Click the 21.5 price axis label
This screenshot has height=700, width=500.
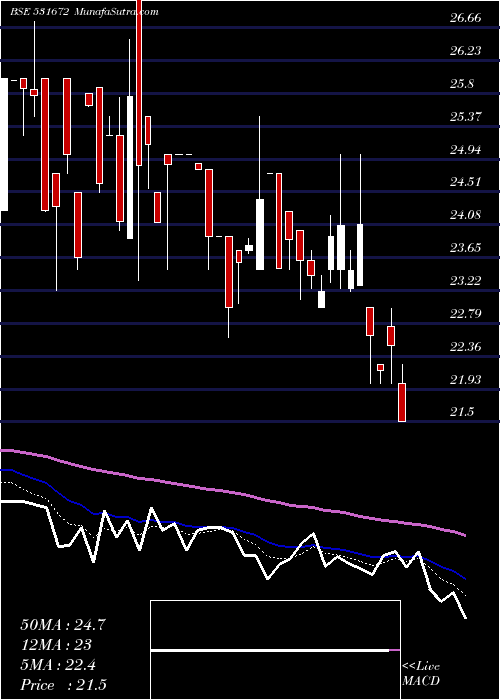[x=462, y=412]
